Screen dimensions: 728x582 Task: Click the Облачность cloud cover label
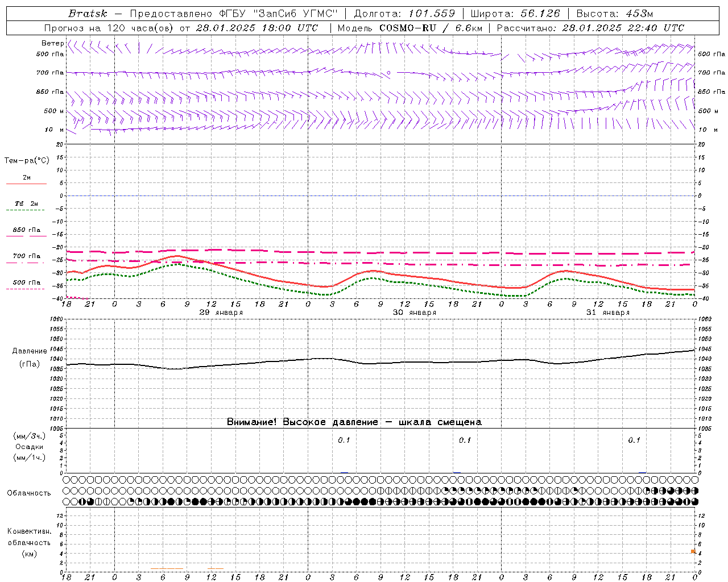pyautogui.click(x=29, y=493)
